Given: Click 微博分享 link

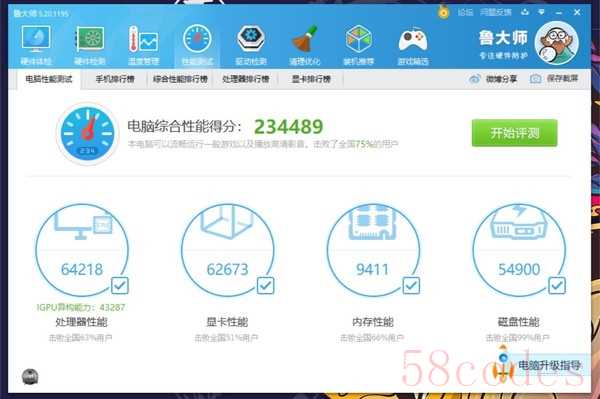Looking at the screenshot, I should click(501, 79).
